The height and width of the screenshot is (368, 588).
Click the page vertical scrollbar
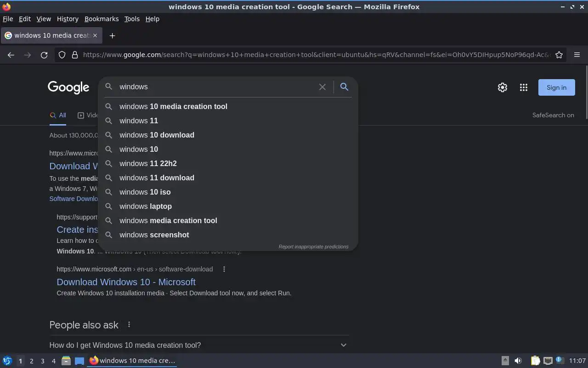point(586,92)
